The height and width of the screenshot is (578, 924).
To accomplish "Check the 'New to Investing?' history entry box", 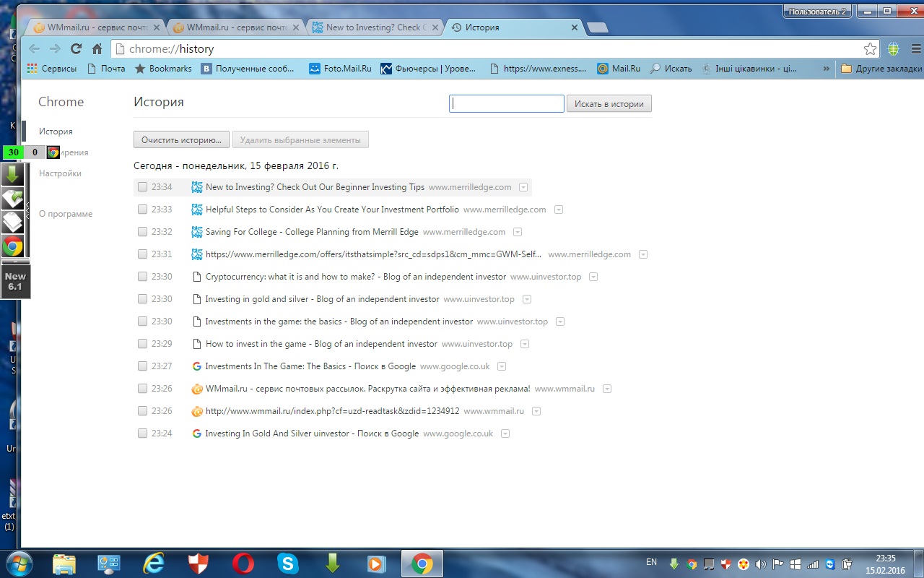I will (x=143, y=187).
